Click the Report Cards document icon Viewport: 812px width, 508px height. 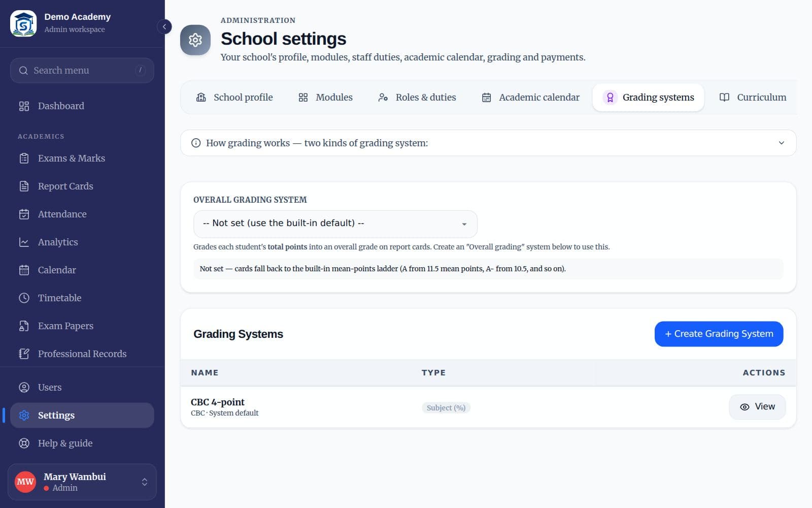(24, 186)
